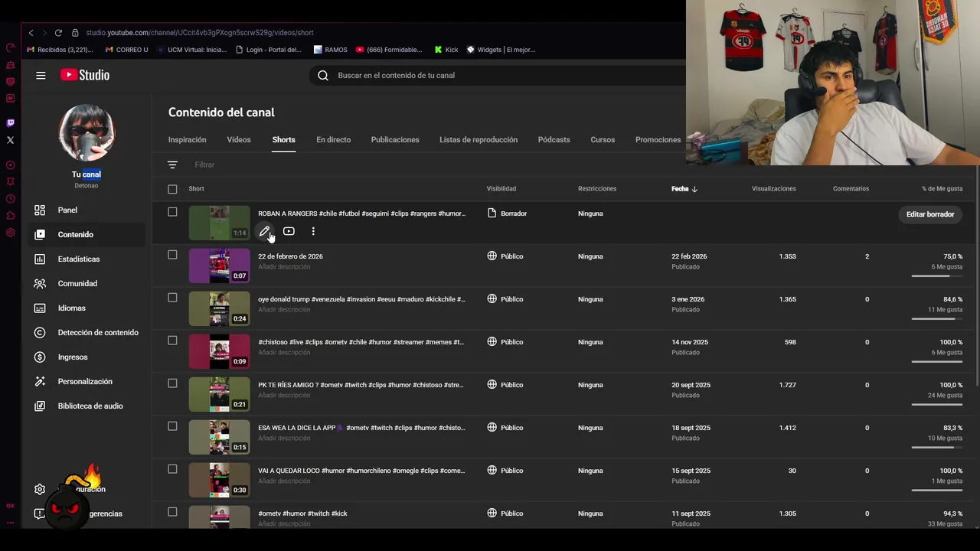Click the Comentarios column header

tap(851, 189)
